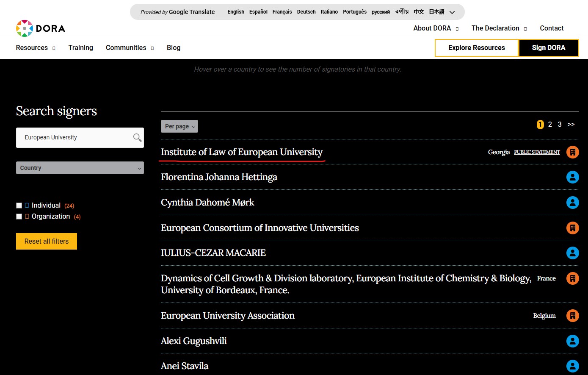Open the Blog menu item
This screenshot has width=588, height=375.
click(174, 48)
